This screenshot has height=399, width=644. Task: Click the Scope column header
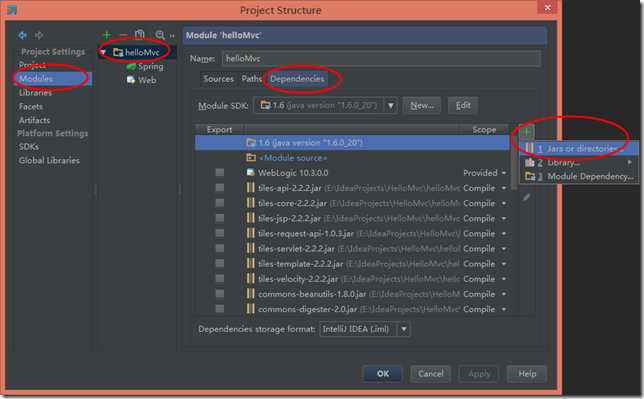484,129
